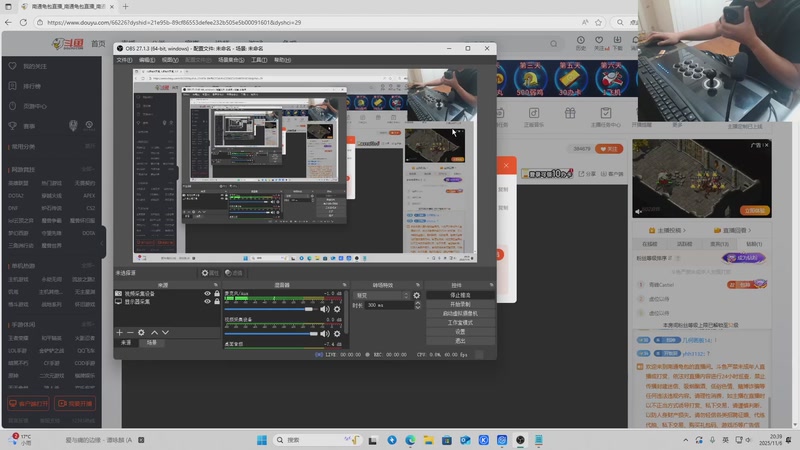800x450 pixels.
Task: Toggle lock on 视频采集设备 source
Action: 217,294
